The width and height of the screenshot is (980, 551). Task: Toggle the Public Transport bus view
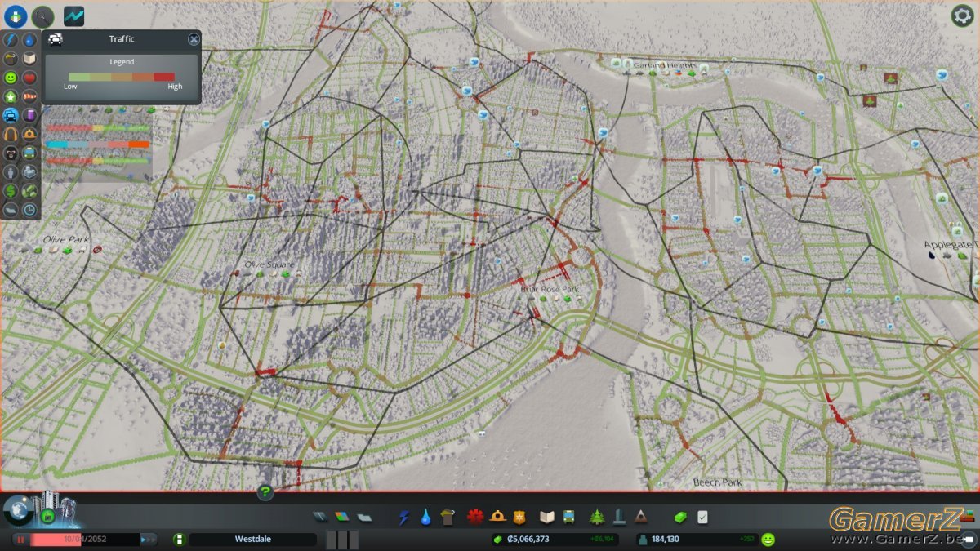coord(29,153)
